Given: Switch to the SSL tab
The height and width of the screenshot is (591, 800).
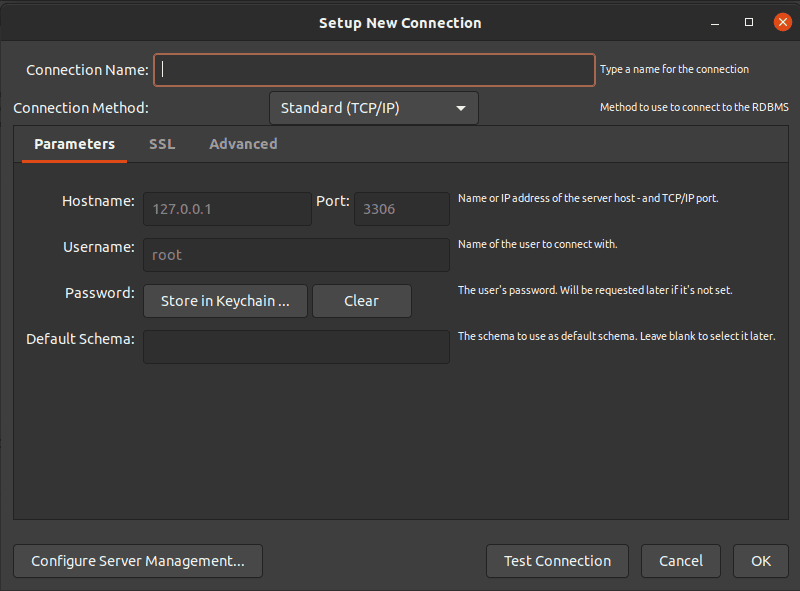Looking at the screenshot, I should [x=162, y=144].
